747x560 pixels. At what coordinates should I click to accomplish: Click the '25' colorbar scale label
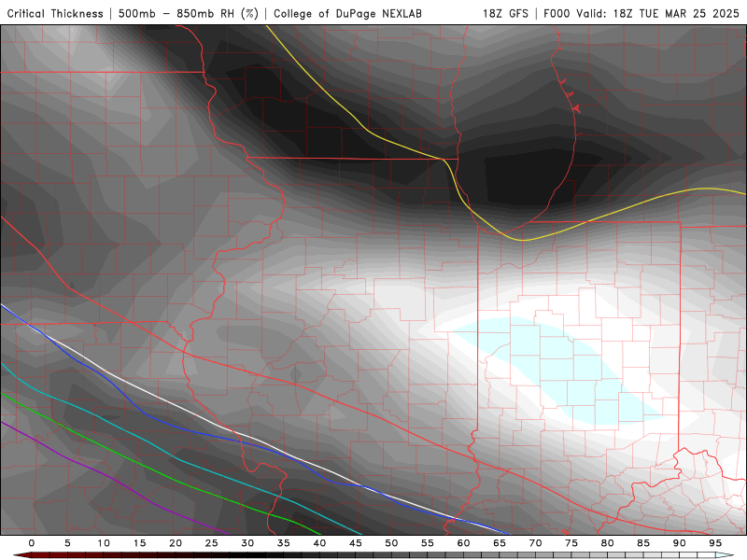(212, 543)
